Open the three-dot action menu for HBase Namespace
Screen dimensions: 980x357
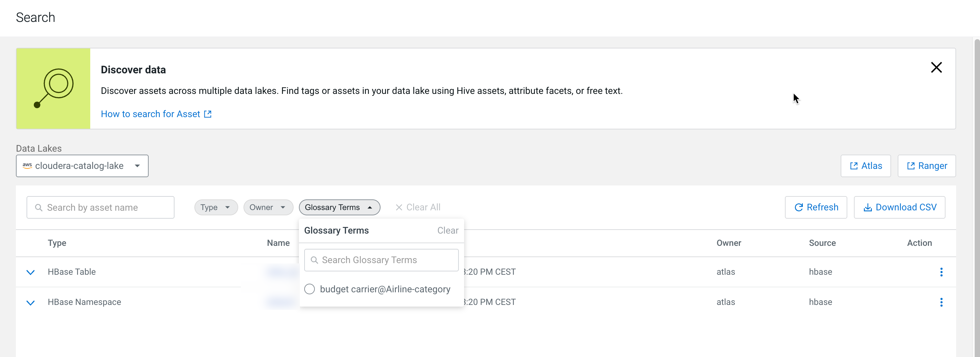coord(941,302)
